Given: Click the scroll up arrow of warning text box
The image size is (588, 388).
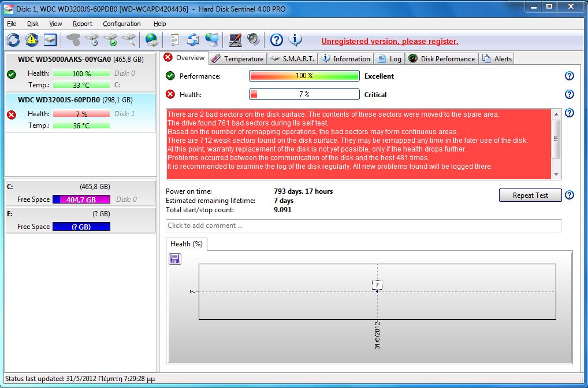Looking at the screenshot, I should [556, 114].
